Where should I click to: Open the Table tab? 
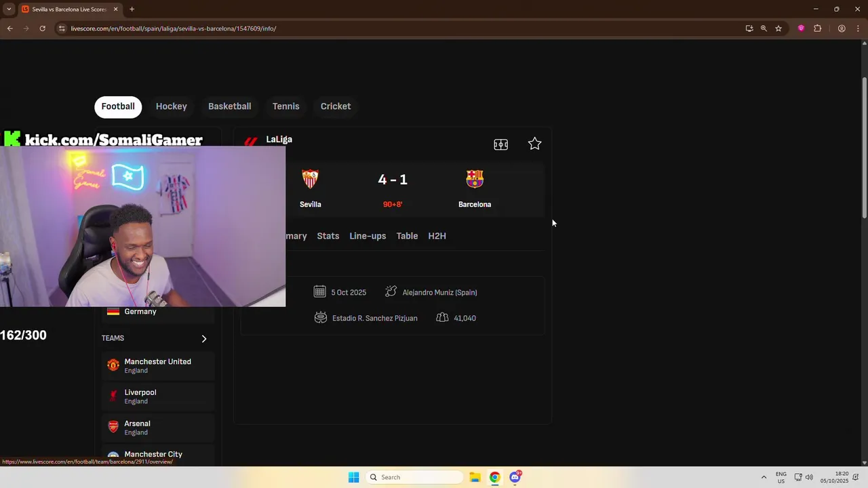407,236
